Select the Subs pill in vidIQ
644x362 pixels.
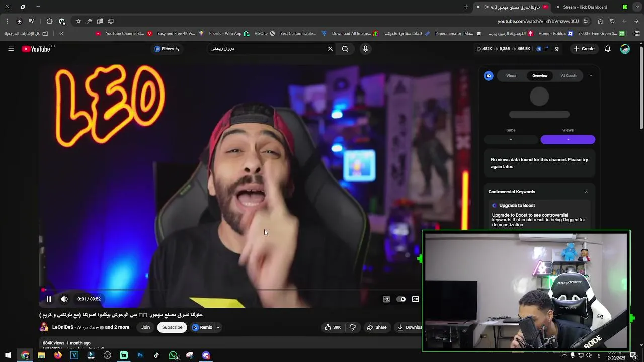pyautogui.click(x=511, y=139)
